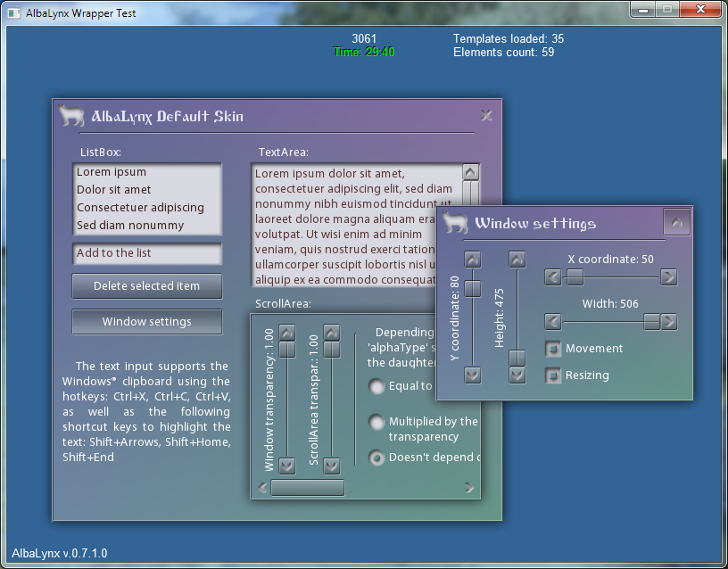Select the 'Doesn't depend' radio option
Image resolution: width=728 pixels, height=569 pixels.
click(x=377, y=458)
